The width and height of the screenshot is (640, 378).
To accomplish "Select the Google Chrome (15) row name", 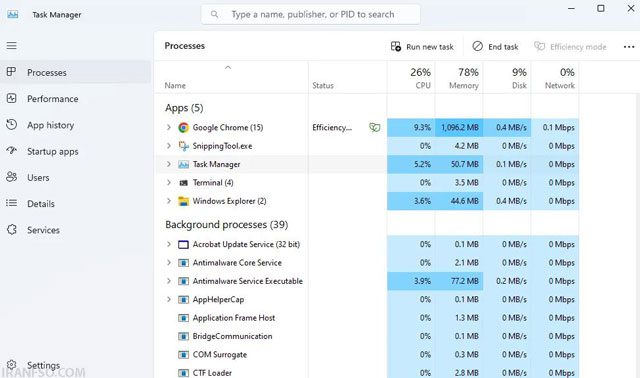I will [228, 127].
